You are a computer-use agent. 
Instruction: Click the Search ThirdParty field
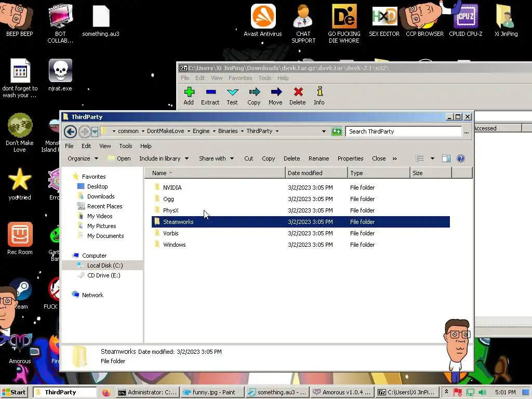click(403, 131)
